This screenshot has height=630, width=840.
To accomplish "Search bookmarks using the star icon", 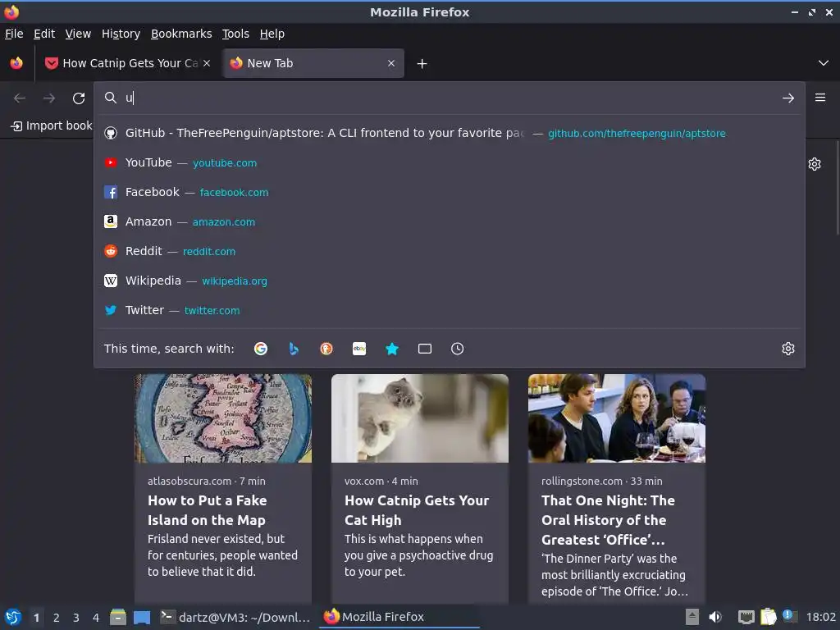I will 392,349.
